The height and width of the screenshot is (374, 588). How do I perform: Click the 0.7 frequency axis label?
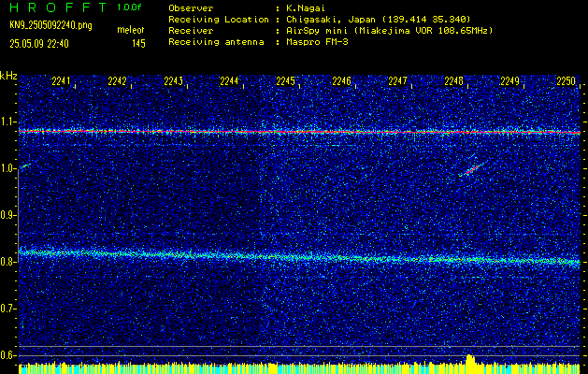(x=8, y=309)
